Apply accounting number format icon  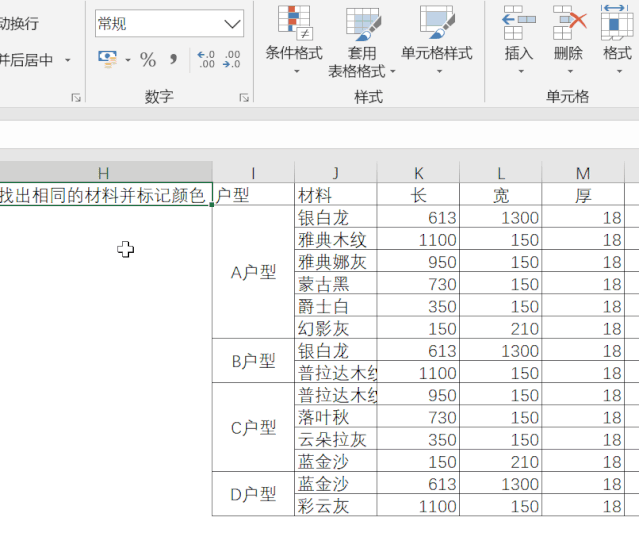[x=108, y=59]
